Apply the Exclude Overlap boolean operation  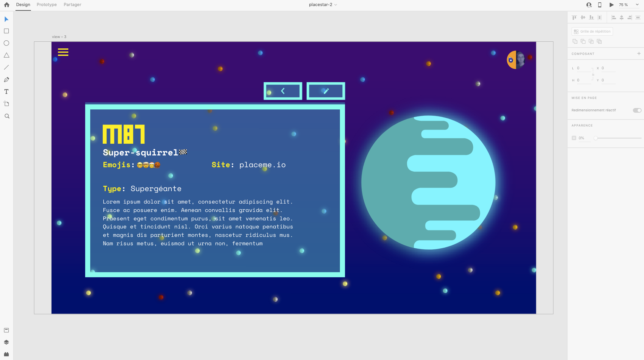599,41
